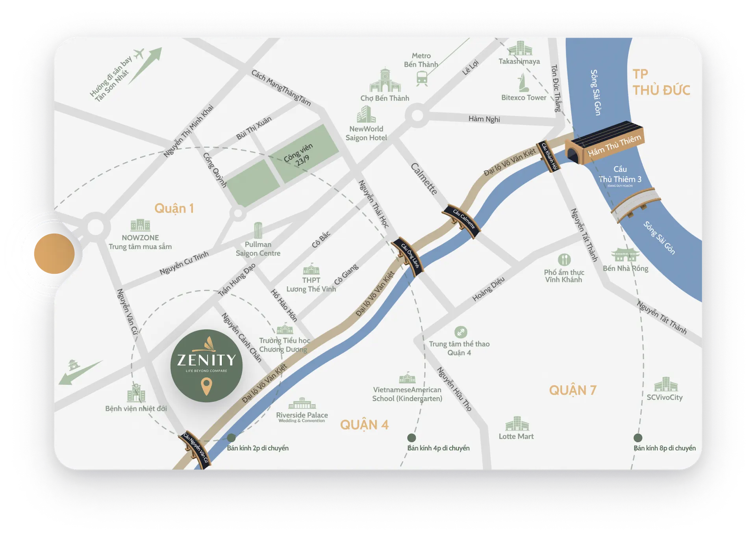The height and width of the screenshot is (540, 756).
Task: Click the Pullman Saigon Centre tower icon
Action: click(258, 230)
